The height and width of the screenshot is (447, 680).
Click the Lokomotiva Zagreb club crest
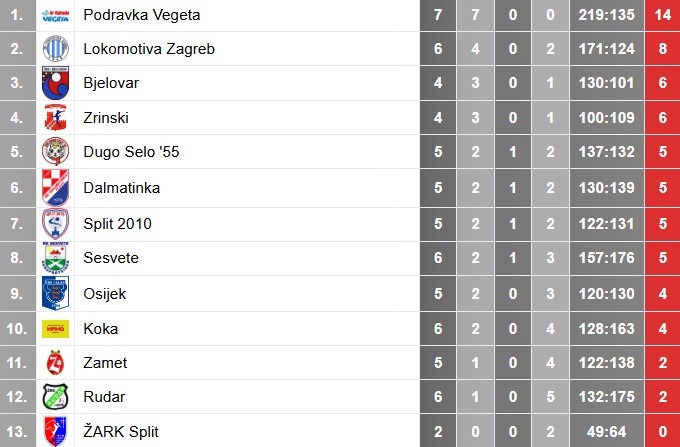[x=54, y=48]
